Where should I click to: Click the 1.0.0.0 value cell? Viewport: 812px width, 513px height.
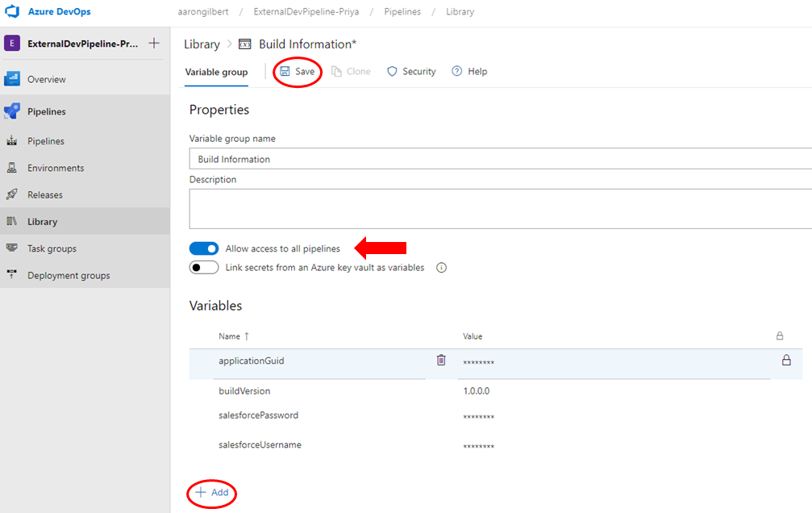pyautogui.click(x=477, y=390)
